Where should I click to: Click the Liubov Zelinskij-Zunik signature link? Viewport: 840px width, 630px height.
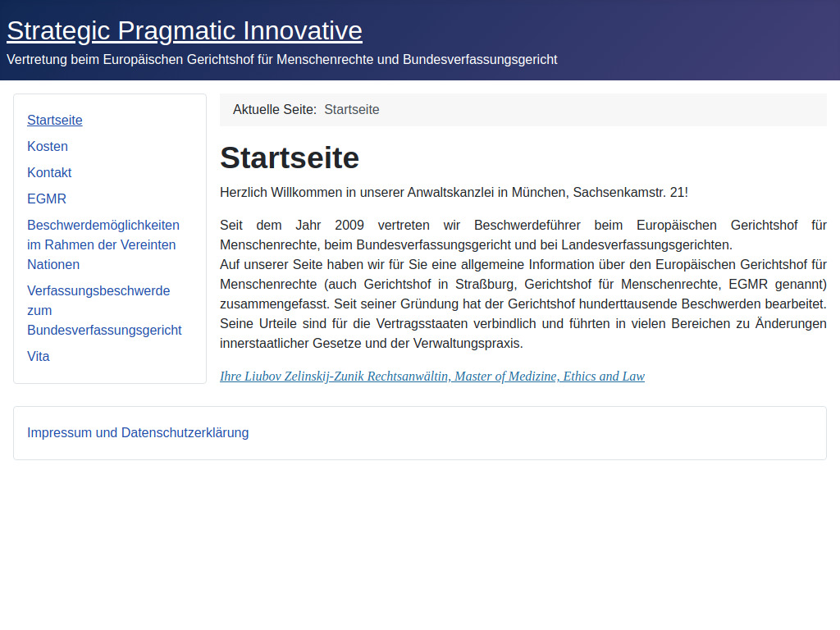432,377
